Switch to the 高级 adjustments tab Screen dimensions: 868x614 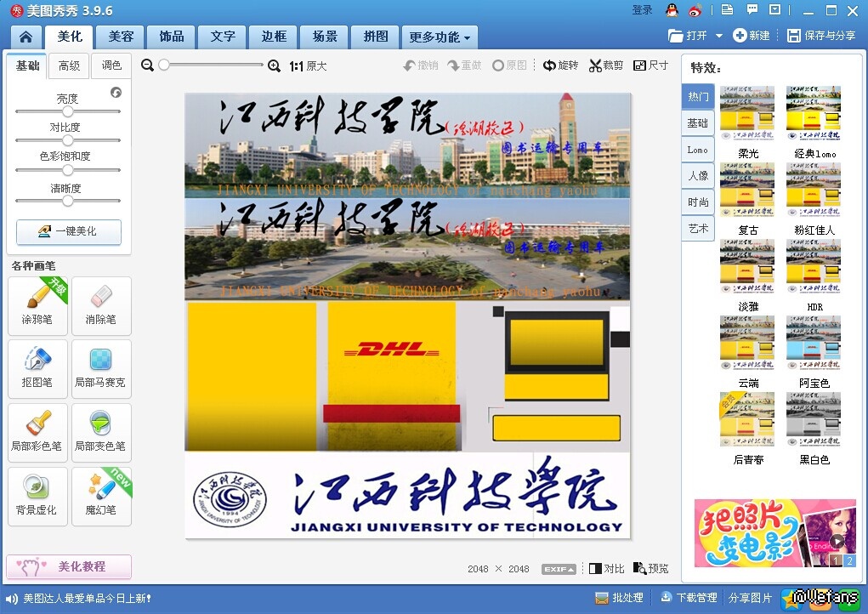[x=69, y=65]
